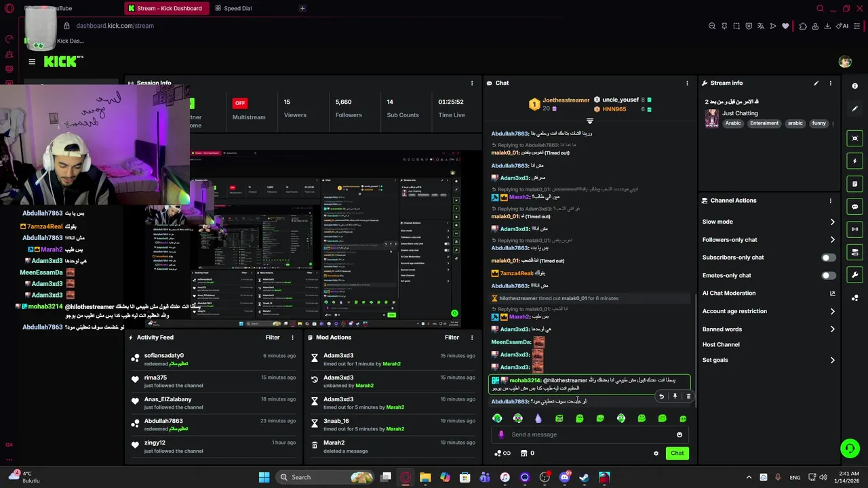
Task: Pin mohab3214's highlighted chat message
Action: click(675, 396)
